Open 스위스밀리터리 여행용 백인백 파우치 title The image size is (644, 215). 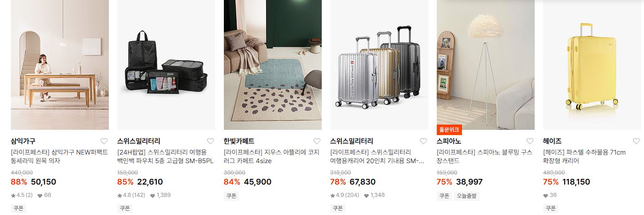[x=165, y=156]
